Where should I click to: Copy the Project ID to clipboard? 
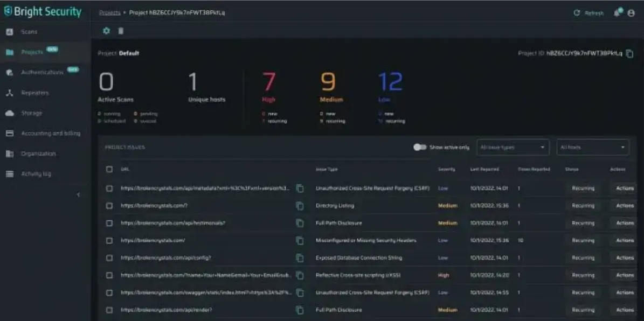[x=629, y=54]
